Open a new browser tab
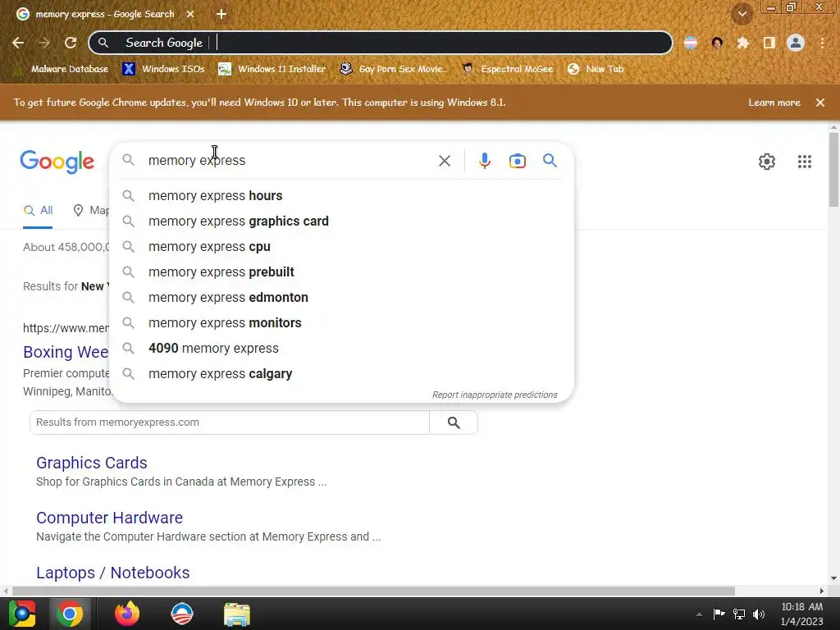 221,14
